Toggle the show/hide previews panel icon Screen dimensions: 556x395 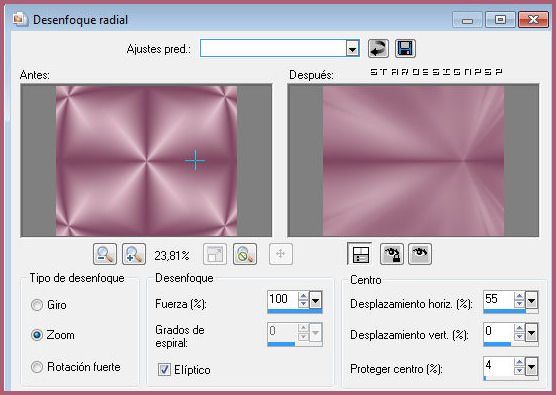(360, 254)
